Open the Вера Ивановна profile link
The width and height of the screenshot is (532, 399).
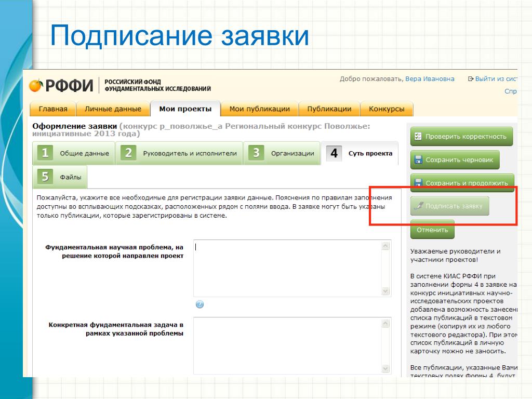coord(430,79)
